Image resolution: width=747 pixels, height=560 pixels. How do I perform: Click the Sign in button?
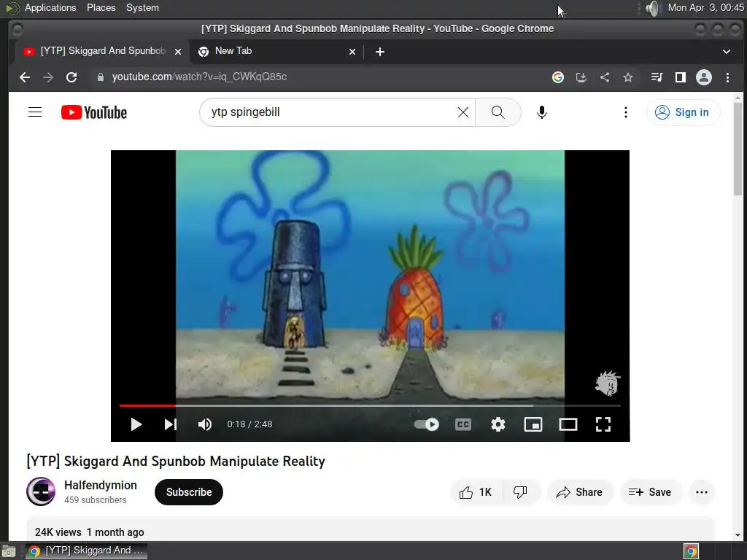pos(682,112)
